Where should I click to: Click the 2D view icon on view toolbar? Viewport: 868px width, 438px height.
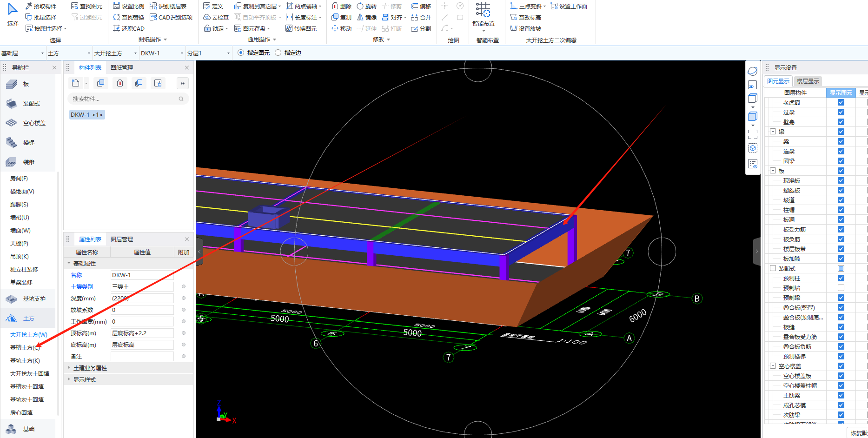click(752, 85)
